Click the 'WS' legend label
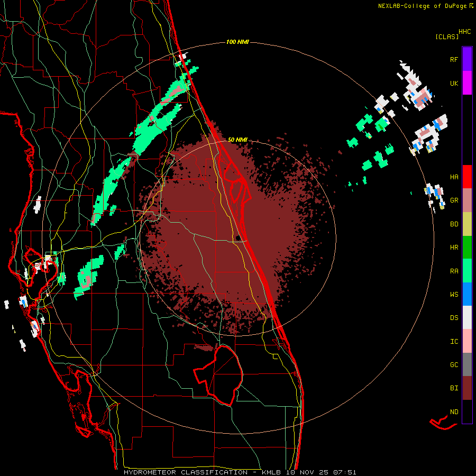The width and height of the screenshot is (476, 476). [x=454, y=295]
